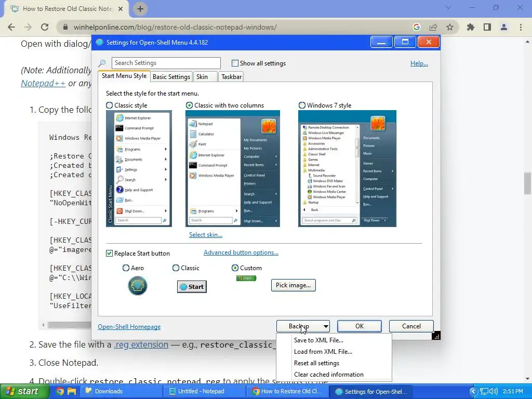This screenshot has height=399, width=532.
Task: Click the Aero shell start button image
Action: click(137, 286)
